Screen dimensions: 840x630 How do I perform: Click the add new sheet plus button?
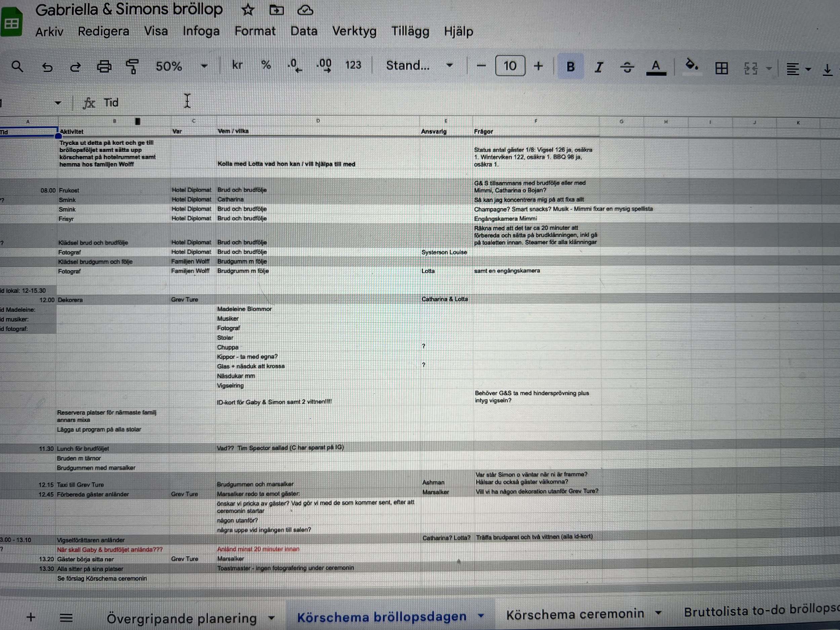[31, 618]
